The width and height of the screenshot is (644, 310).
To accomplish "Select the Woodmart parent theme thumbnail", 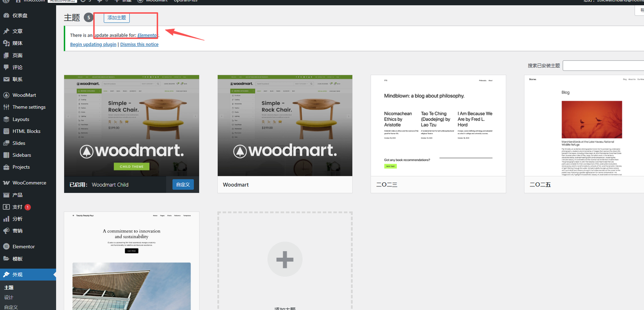I will pyautogui.click(x=285, y=126).
